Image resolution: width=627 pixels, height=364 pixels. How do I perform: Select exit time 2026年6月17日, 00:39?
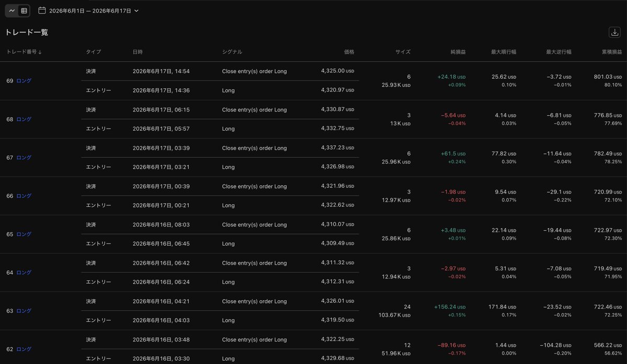pyautogui.click(x=161, y=186)
